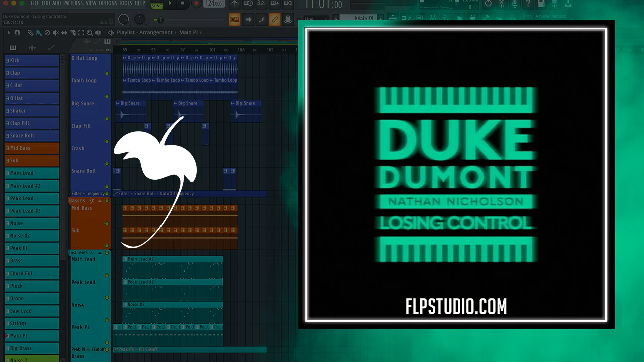644x362 pixels.
Task: Arm recording with the record button
Action: pos(196,4)
